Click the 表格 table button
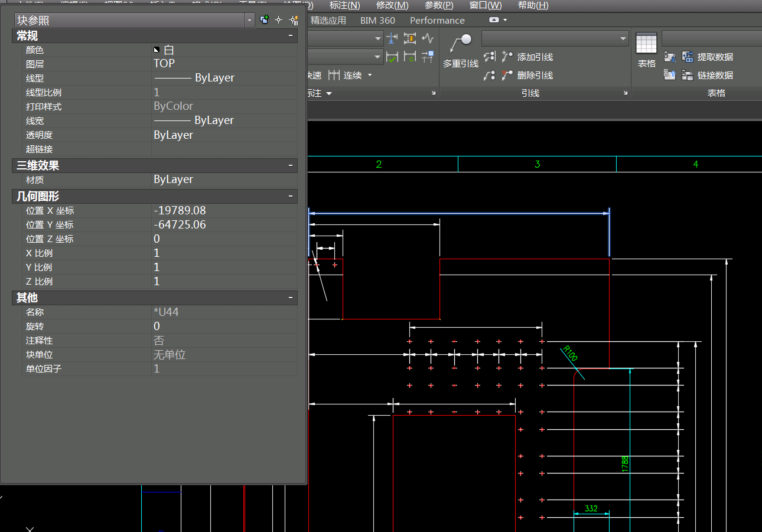762x532 pixels. coord(646,51)
